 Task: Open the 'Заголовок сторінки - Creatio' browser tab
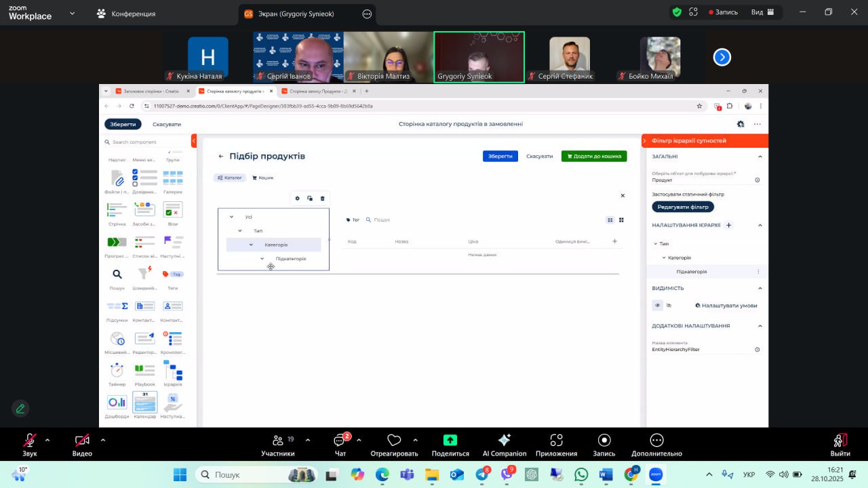click(151, 91)
